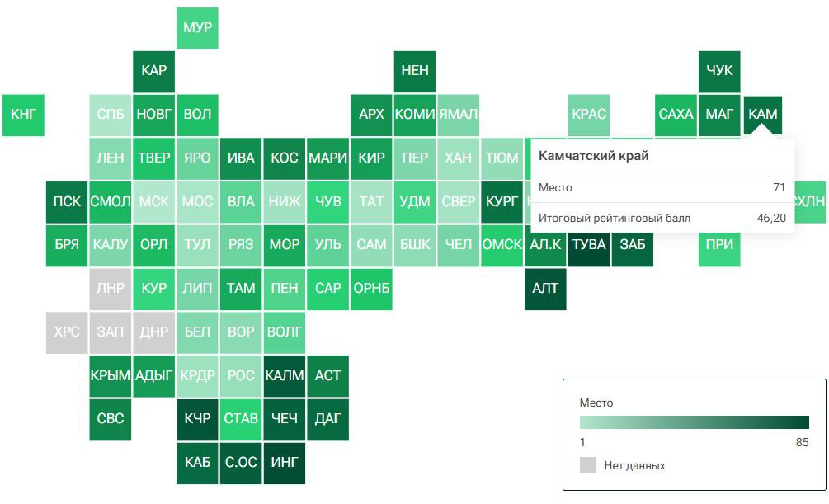
Task: Click the КНГ Kaliningrad tile
Action: click(23, 115)
